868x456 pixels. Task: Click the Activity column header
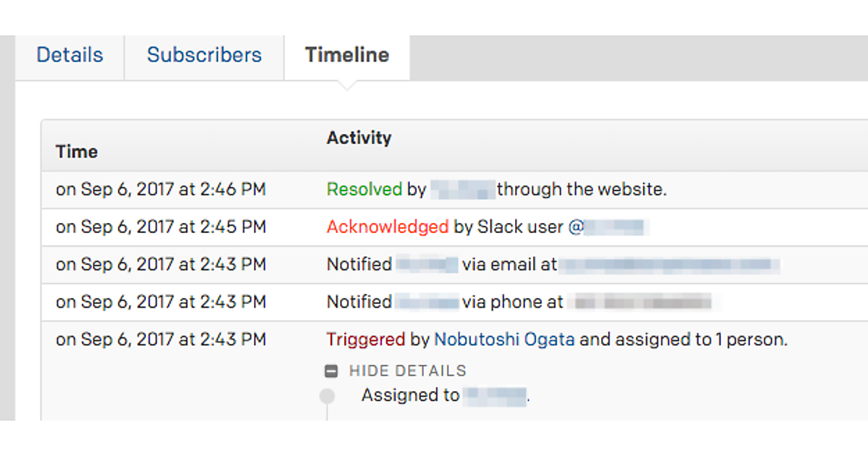[359, 138]
